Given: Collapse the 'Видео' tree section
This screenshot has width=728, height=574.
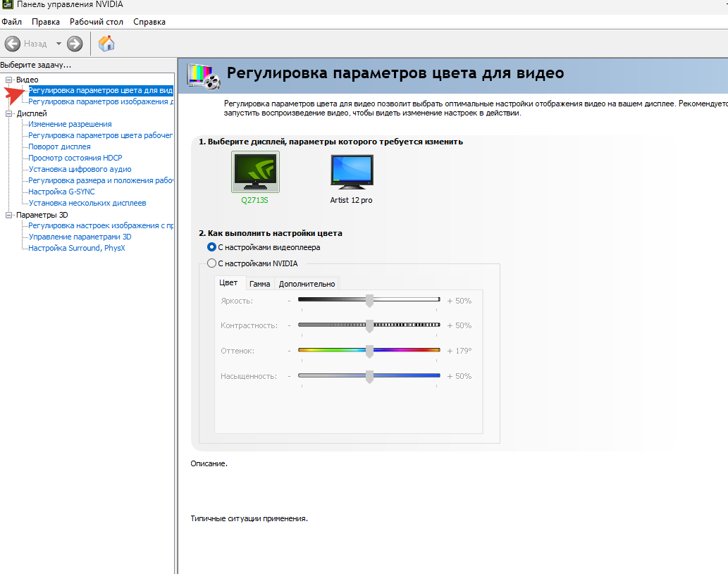Looking at the screenshot, I should 9,80.
